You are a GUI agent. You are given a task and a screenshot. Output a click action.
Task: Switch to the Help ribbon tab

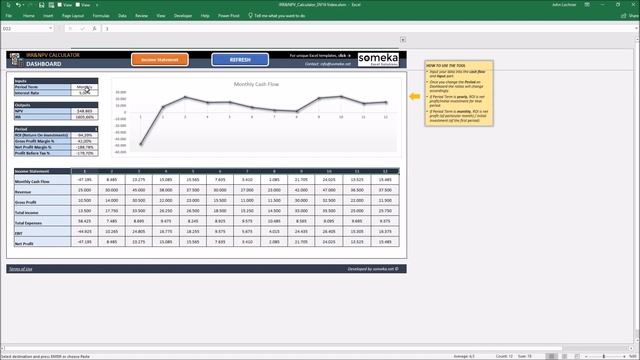click(205, 16)
